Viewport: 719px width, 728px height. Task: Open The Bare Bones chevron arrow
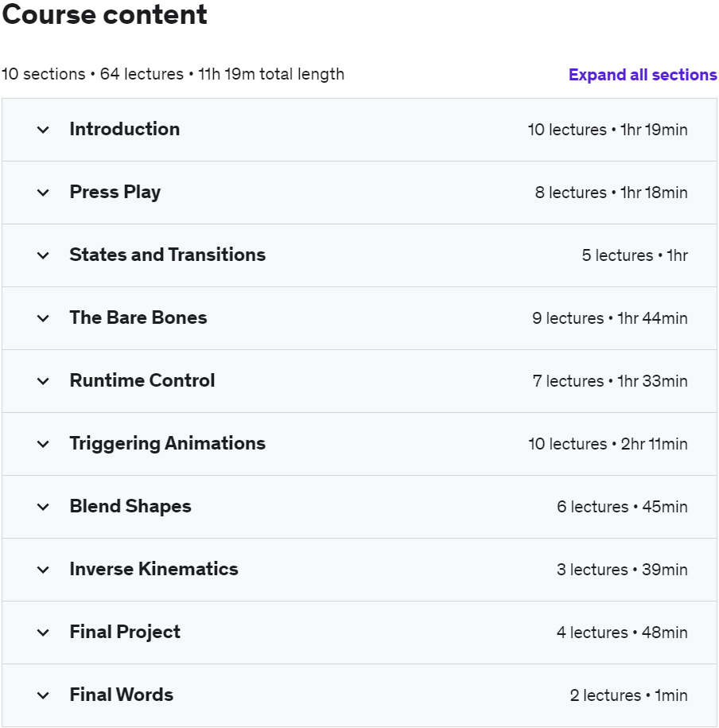[x=43, y=318]
